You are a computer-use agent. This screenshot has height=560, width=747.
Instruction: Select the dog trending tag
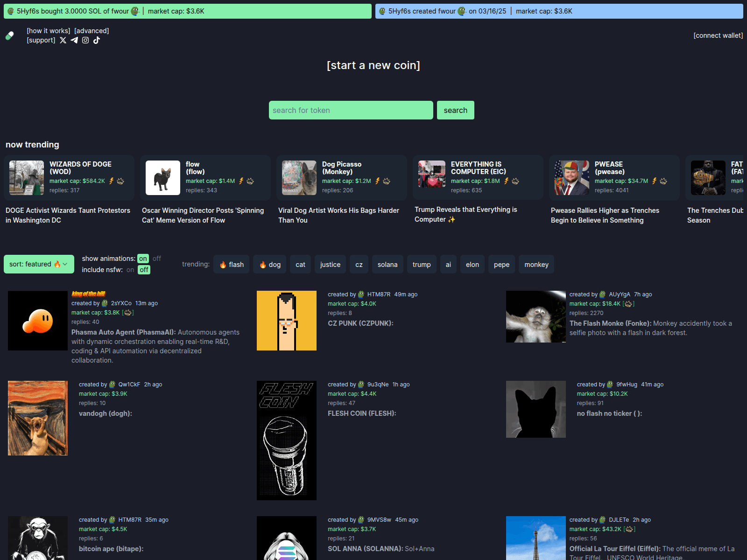tap(270, 265)
